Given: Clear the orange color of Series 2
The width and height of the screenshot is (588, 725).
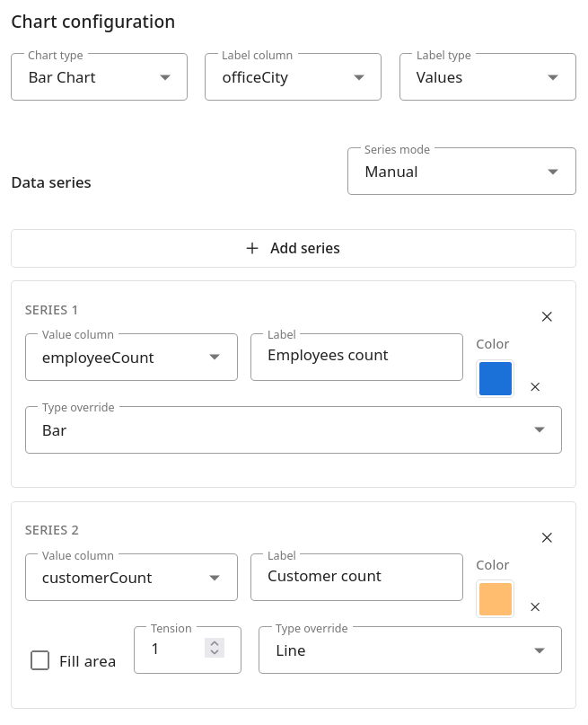Looking at the screenshot, I should 535,607.
